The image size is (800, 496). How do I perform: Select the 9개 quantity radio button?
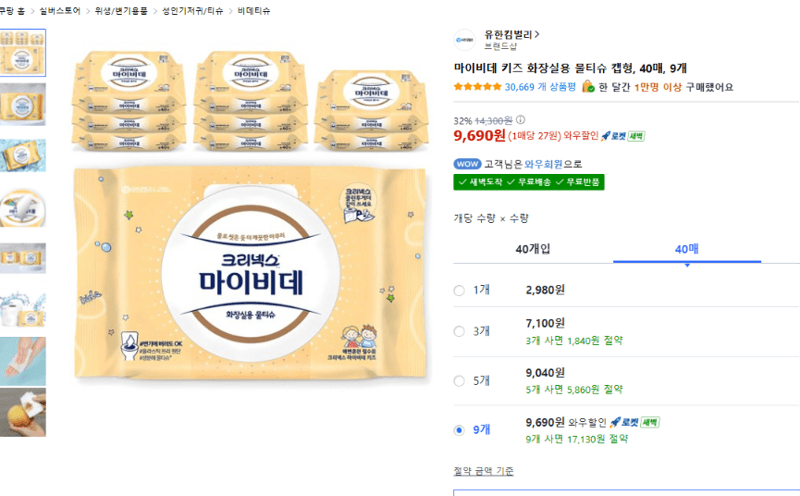click(459, 430)
